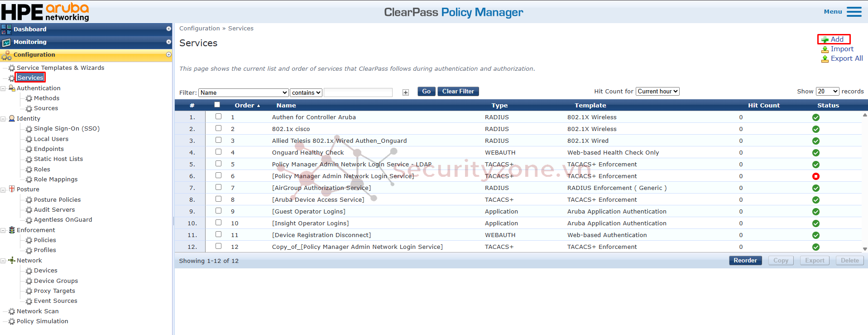Open the contains operator dropdown

click(x=306, y=92)
